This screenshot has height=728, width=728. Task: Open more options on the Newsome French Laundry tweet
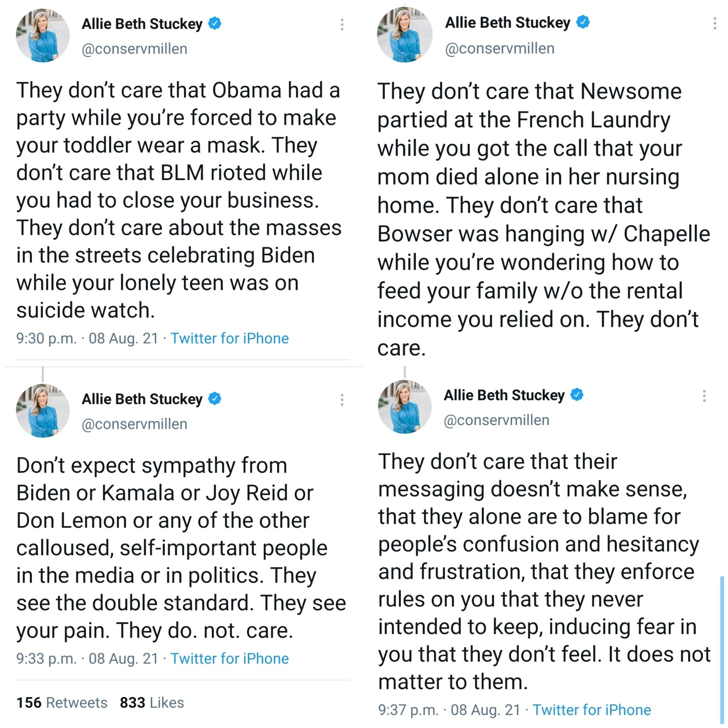pos(714,23)
